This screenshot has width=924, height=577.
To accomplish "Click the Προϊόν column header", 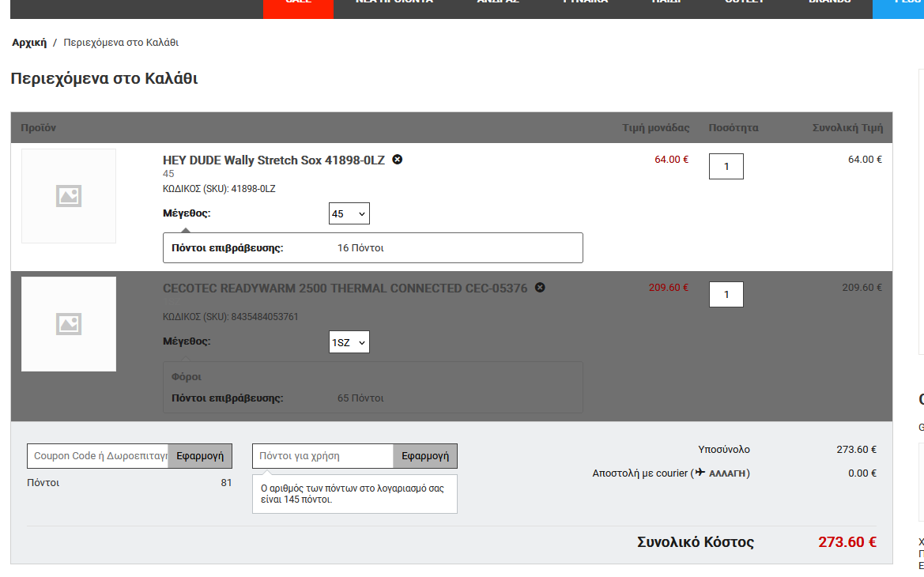I will (x=38, y=127).
